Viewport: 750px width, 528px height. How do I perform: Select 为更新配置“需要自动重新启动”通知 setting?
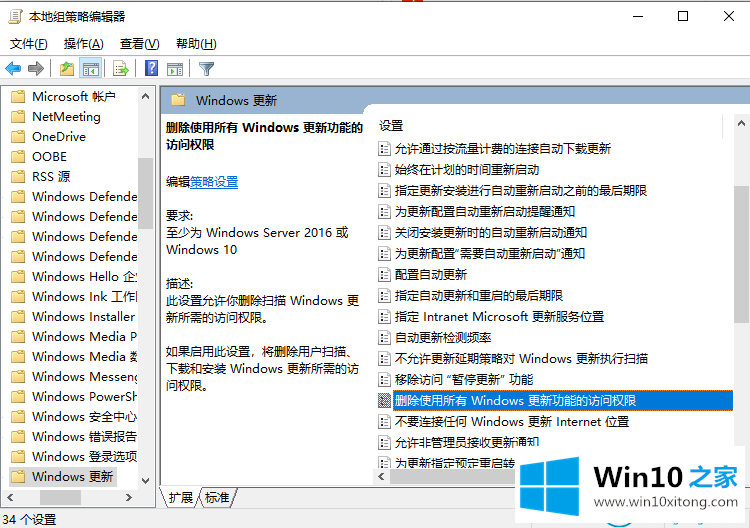490,253
